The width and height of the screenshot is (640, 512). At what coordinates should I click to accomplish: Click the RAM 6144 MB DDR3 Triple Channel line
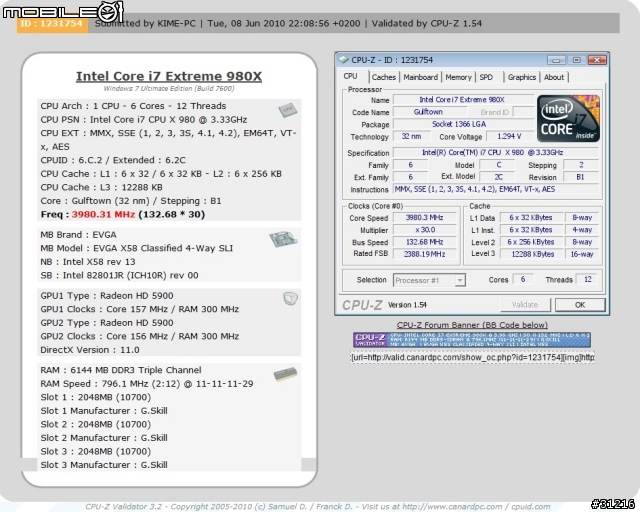[120, 370]
